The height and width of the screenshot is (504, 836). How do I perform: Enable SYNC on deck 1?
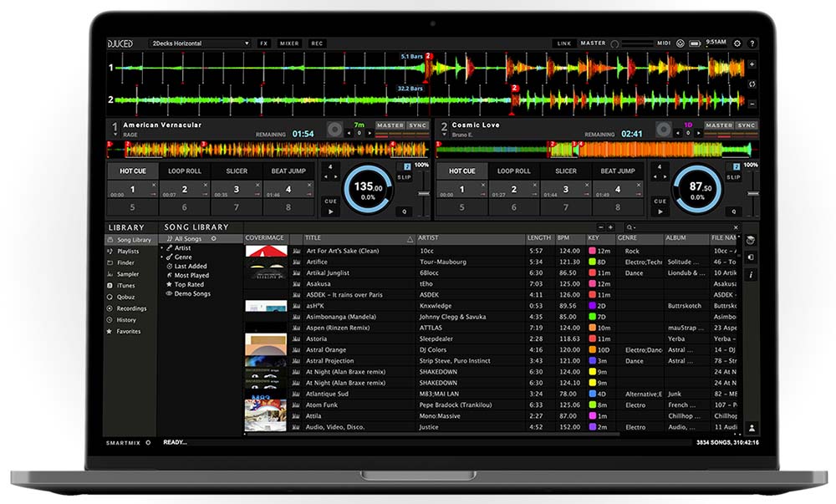point(418,125)
